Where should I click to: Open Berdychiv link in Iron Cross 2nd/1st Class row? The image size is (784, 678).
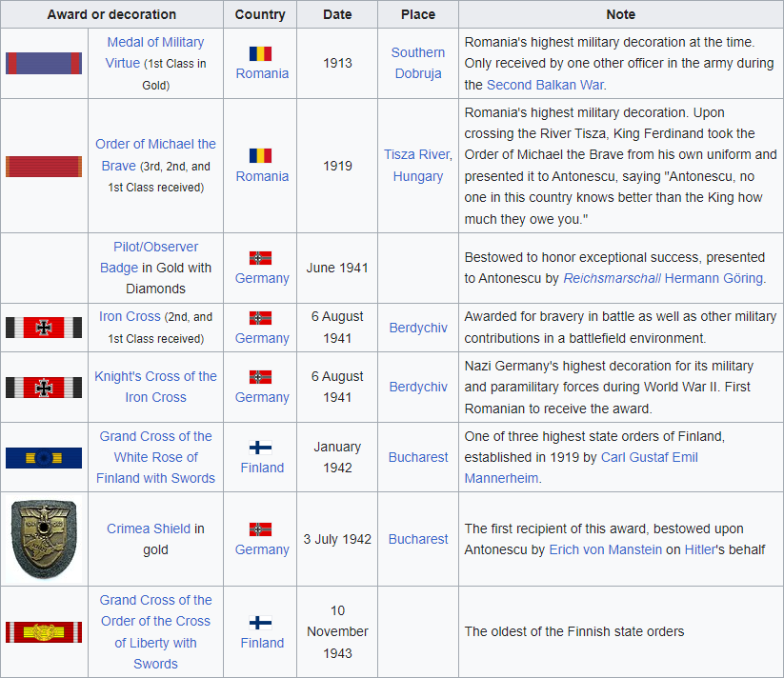pos(418,328)
